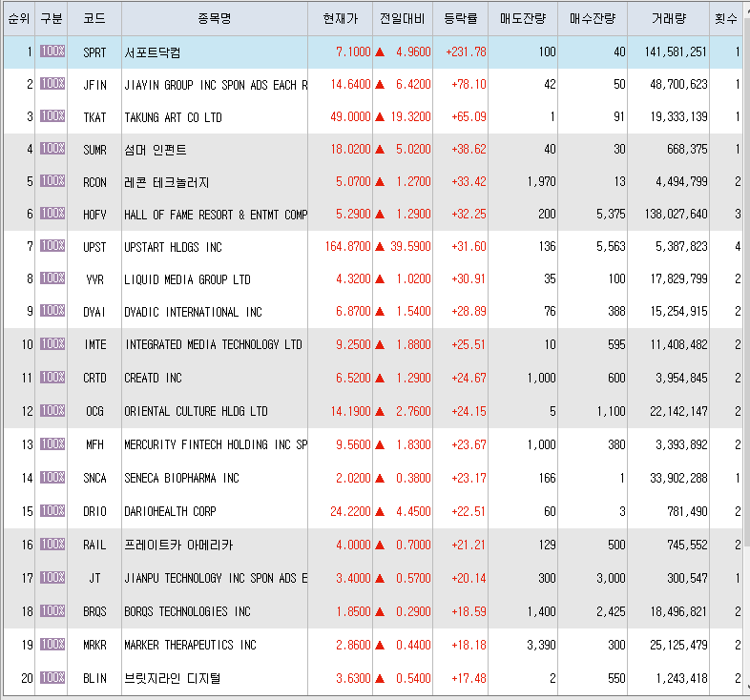This screenshot has height=700, width=750.
Task: Select stock name 서포트닷컴
Action: [152, 52]
